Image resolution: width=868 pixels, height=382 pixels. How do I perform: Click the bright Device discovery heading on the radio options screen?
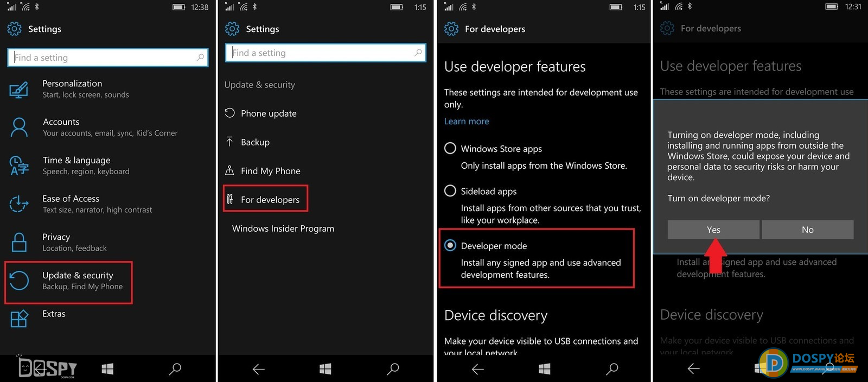(x=496, y=315)
